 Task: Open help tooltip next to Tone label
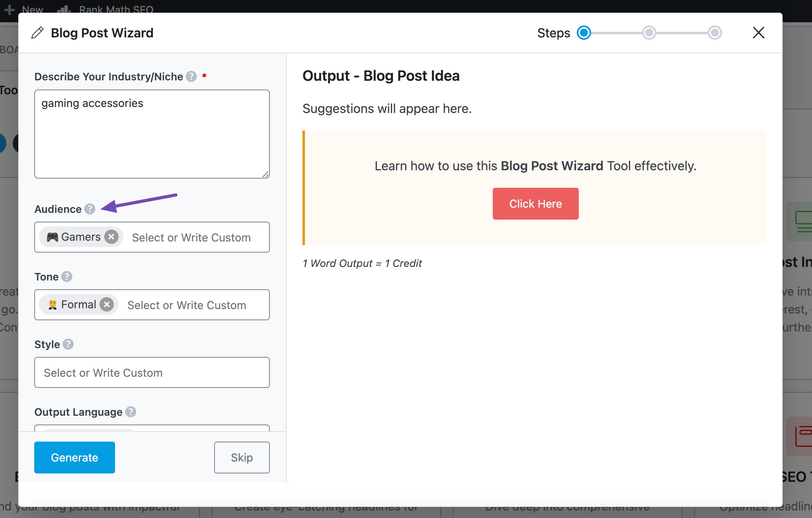coord(67,277)
